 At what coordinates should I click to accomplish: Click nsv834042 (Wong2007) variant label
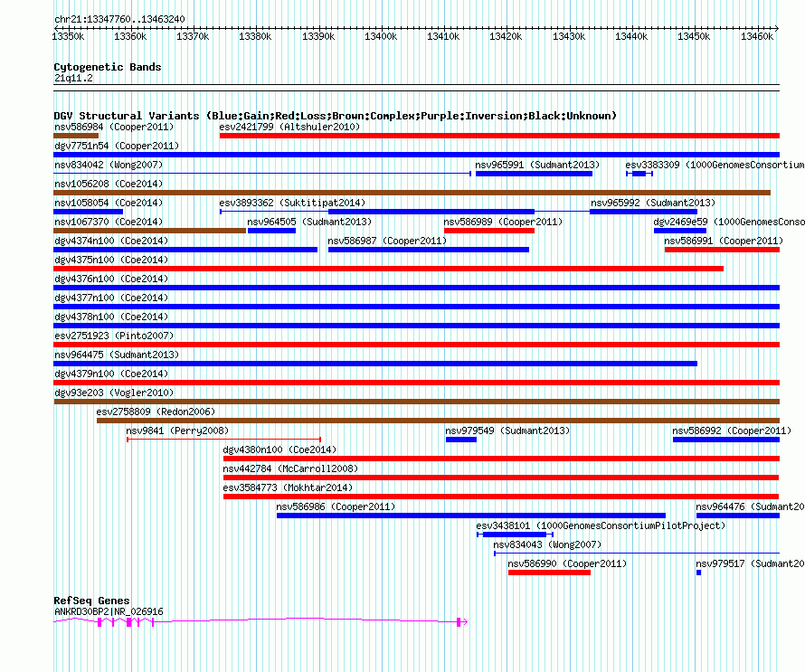[x=109, y=165]
